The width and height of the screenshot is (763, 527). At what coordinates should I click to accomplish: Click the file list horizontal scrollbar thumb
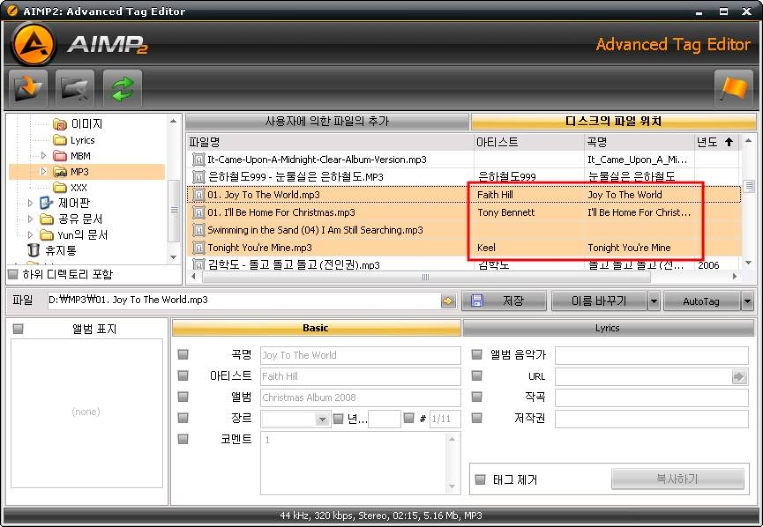pos(426,277)
